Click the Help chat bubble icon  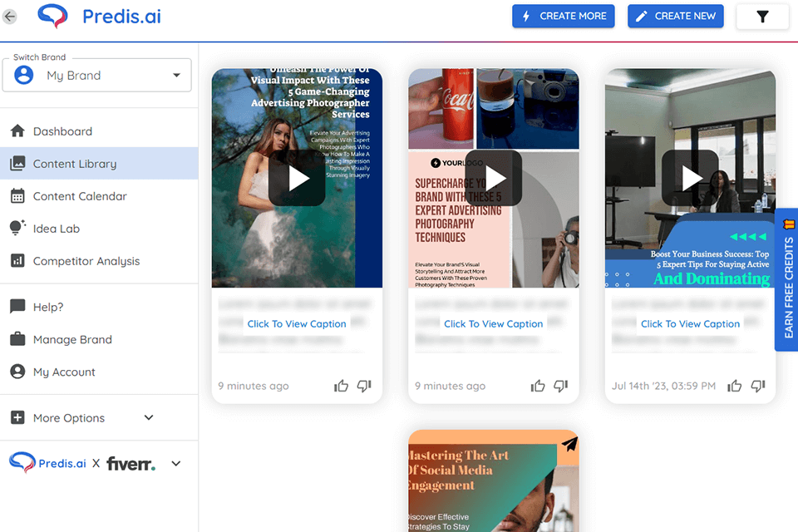pyautogui.click(x=17, y=307)
